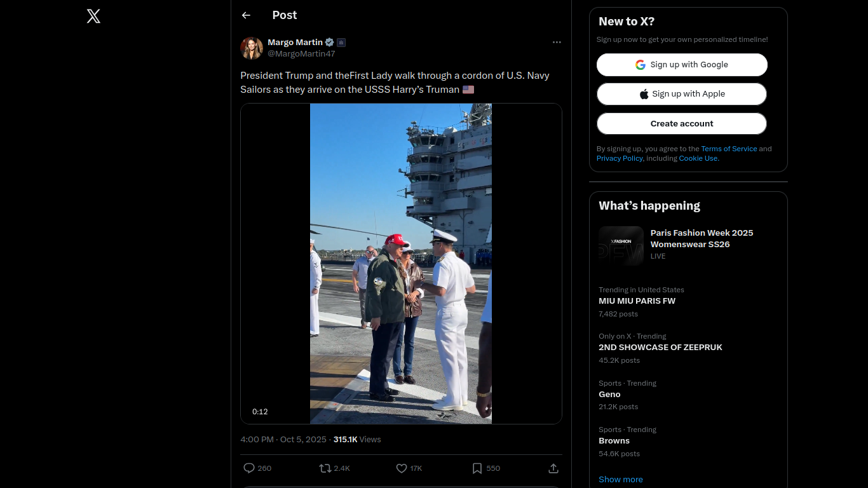Screen dimensions: 868x488
Task: Click the verified badge next to Margo Martin
Action: pyautogui.click(x=330, y=43)
